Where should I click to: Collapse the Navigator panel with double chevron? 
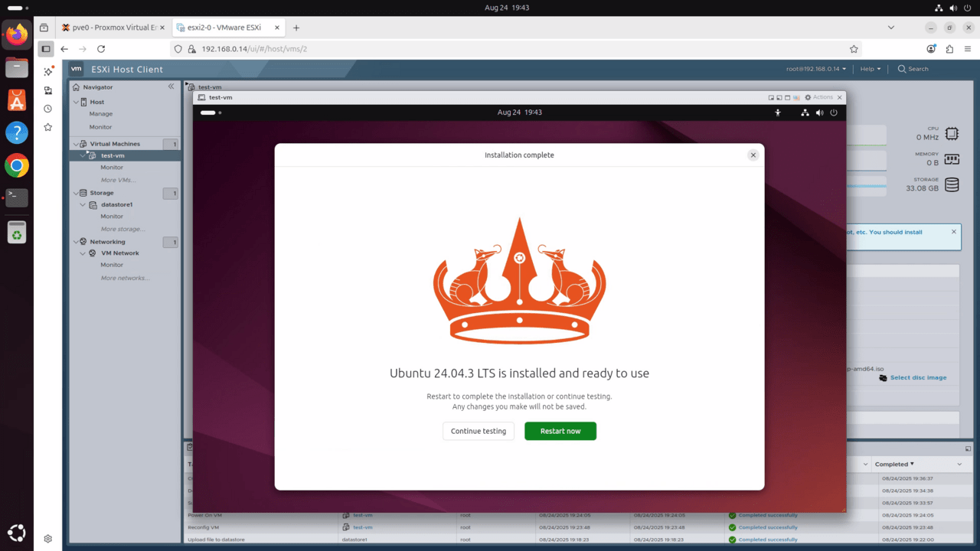point(171,86)
